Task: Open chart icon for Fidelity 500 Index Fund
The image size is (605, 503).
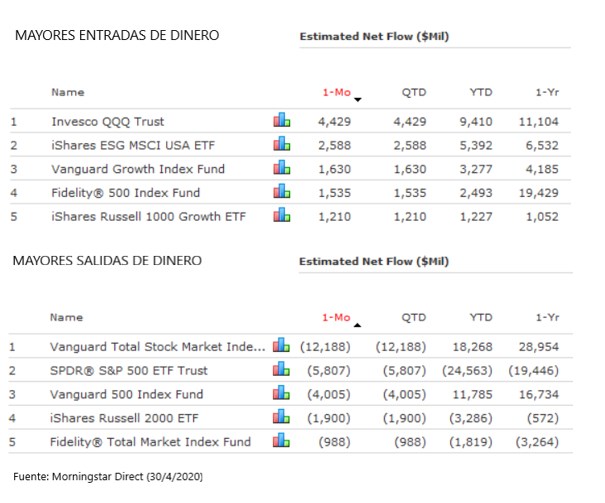Action: (282, 192)
